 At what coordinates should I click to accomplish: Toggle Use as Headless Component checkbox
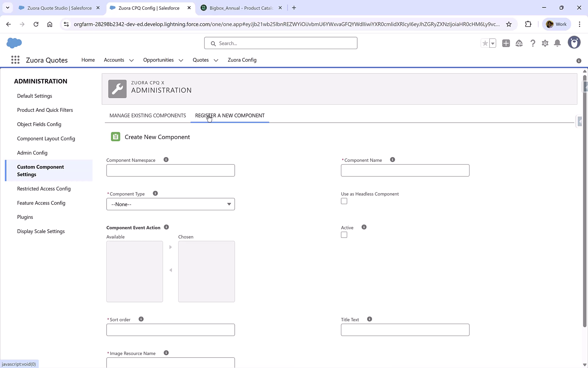pyautogui.click(x=344, y=201)
